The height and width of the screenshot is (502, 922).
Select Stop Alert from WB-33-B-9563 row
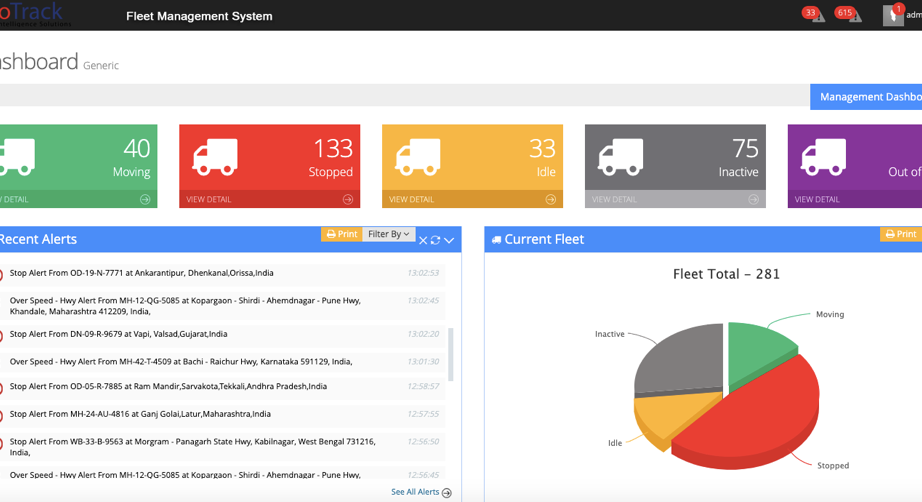click(222, 447)
